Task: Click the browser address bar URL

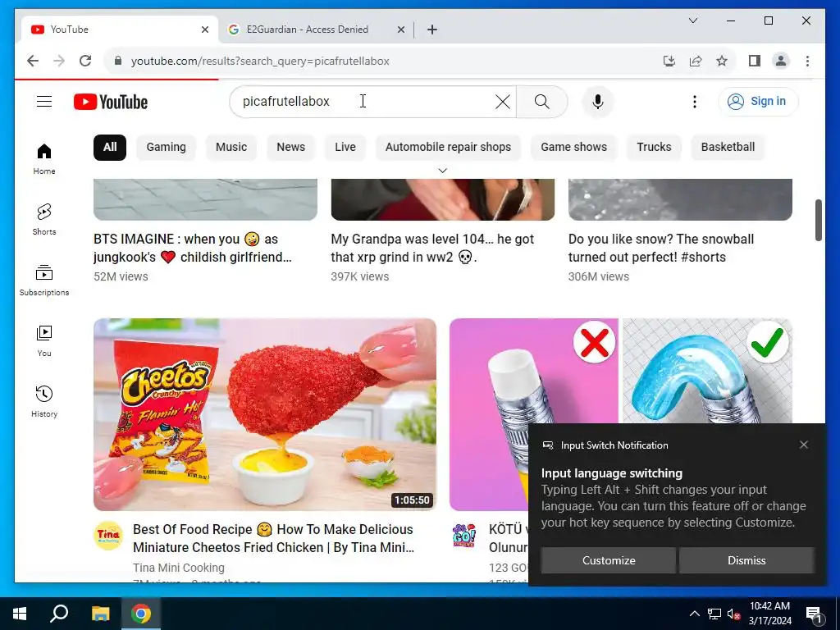Action: [260, 61]
